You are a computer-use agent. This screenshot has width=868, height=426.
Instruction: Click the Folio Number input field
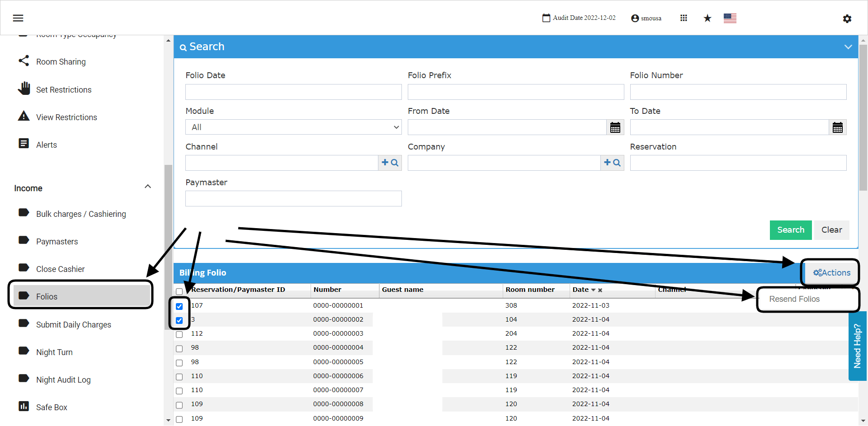[x=738, y=92]
